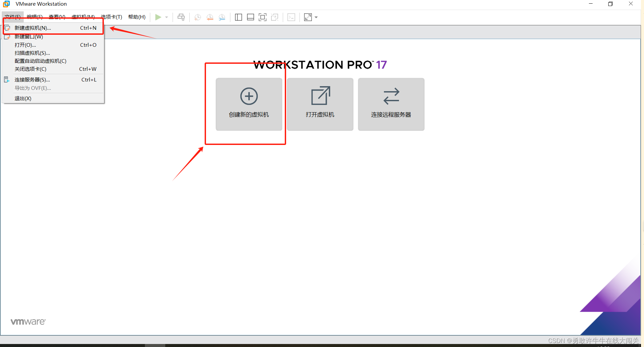644x347 pixels.
Task: Click the 连接远程服务器 tile
Action: tap(391, 104)
